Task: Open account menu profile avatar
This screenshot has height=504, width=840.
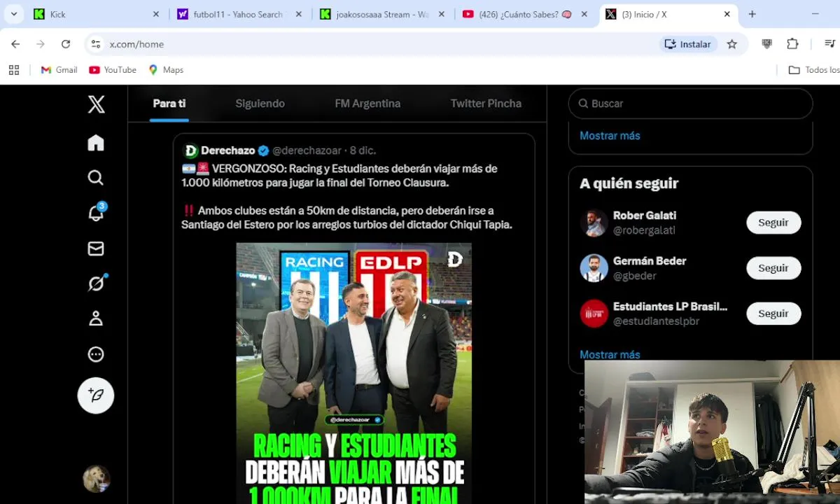Action: (96, 479)
